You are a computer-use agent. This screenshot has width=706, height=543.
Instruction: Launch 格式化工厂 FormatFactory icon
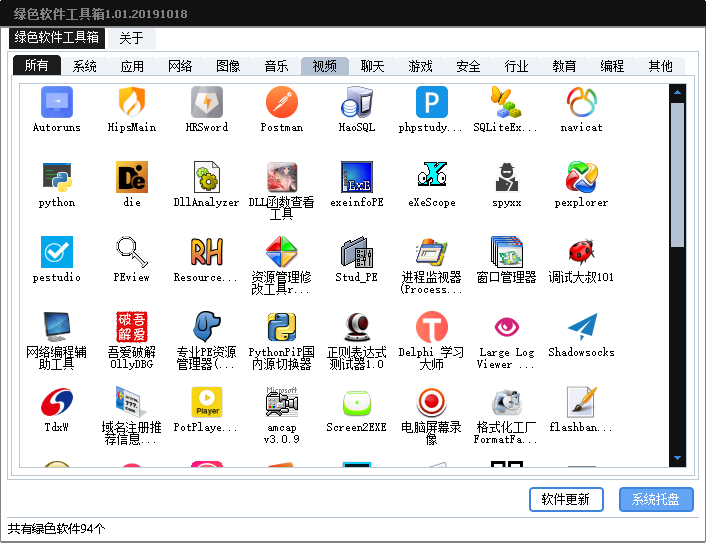tap(507, 402)
